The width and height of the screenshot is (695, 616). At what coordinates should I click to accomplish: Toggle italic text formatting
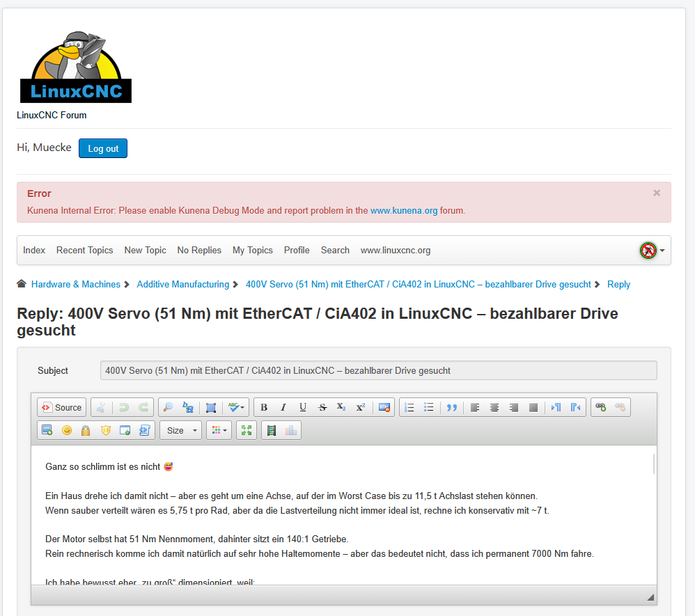(x=283, y=408)
